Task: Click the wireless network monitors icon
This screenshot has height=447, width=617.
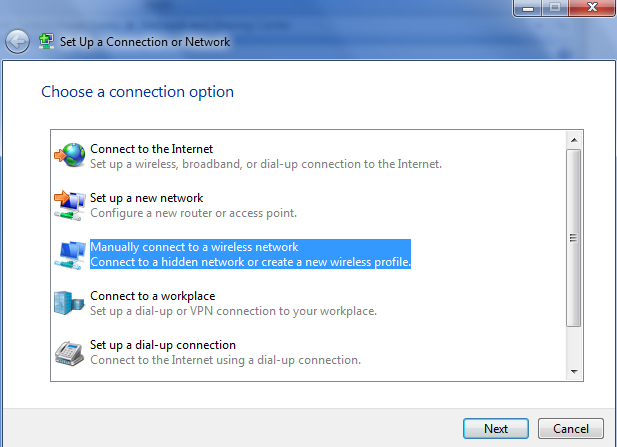Action: (70, 255)
